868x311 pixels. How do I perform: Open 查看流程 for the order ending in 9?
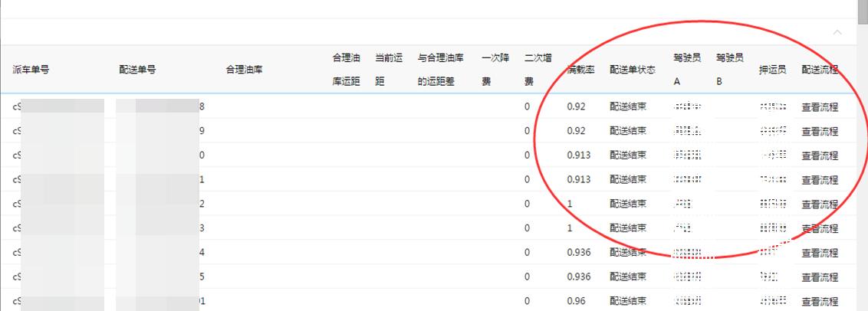[x=820, y=131]
